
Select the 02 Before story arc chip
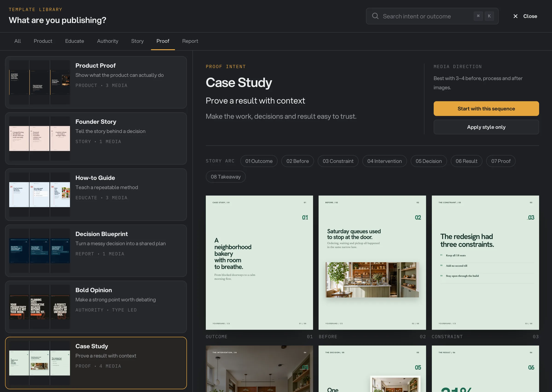tap(297, 161)
